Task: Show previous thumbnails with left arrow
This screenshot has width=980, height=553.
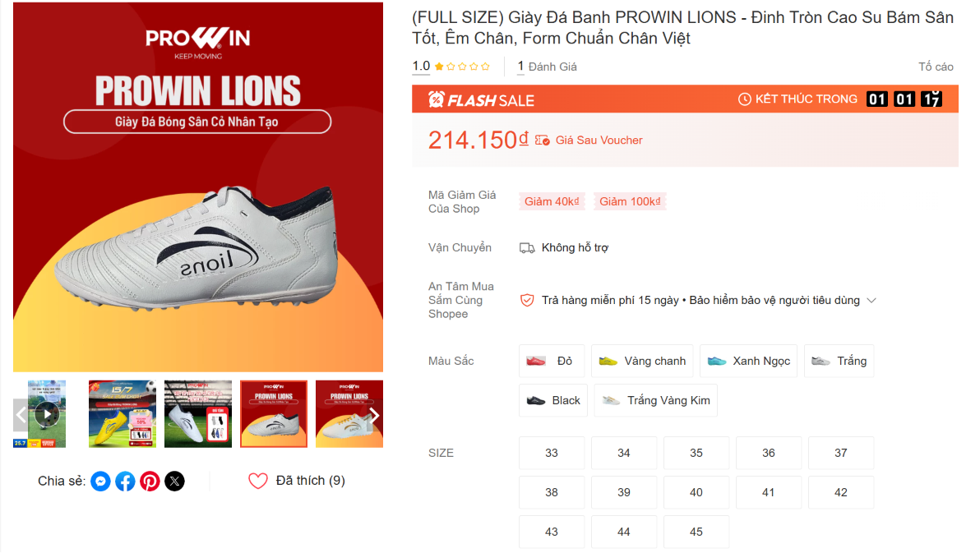Action: (x=21, y=416)
